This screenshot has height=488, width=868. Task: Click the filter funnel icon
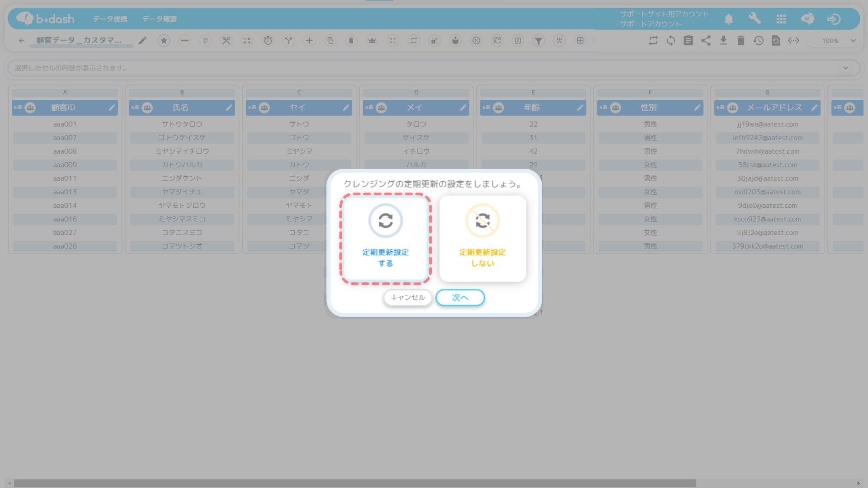click(539, 41)
